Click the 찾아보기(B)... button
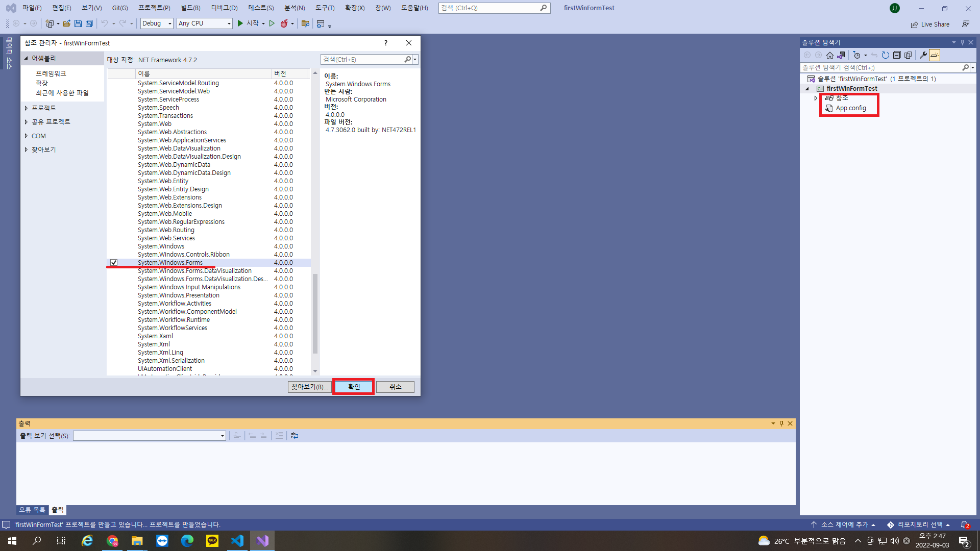980x551 pixels. 309,387
